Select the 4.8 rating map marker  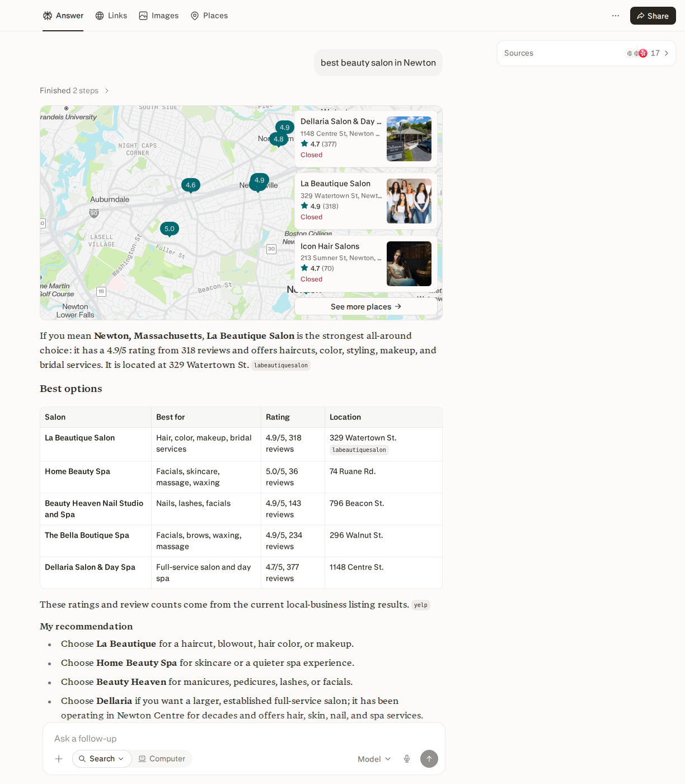click(x=278, y=139)
